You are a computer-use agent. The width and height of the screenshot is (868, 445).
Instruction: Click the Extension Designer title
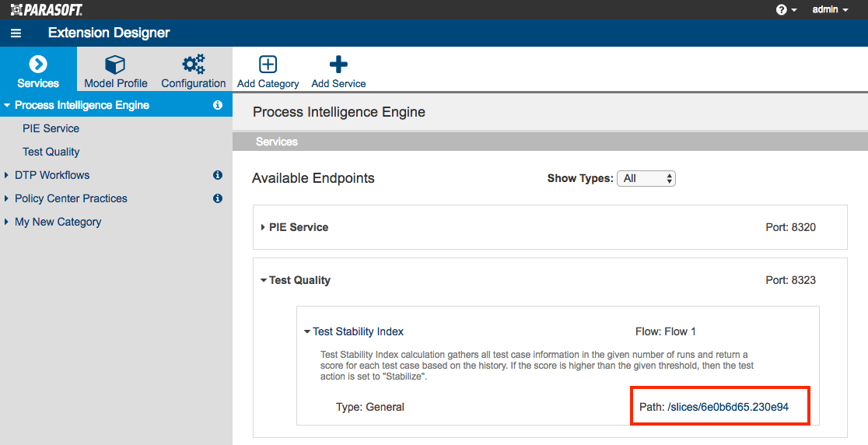coord(109,33)
